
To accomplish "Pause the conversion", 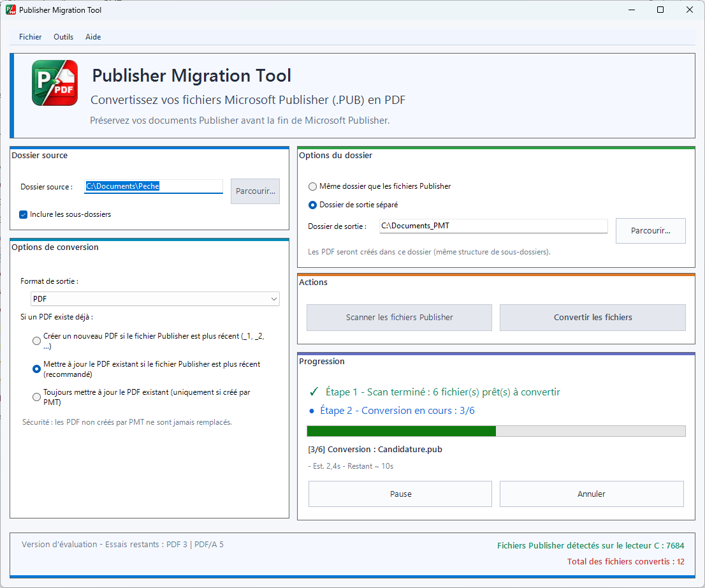I will click(x=400, y=494).
